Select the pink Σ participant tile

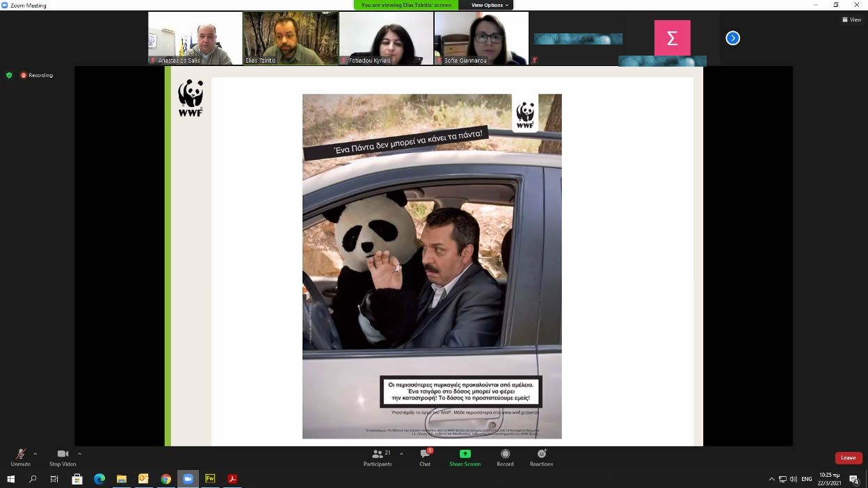pos(672,38)
